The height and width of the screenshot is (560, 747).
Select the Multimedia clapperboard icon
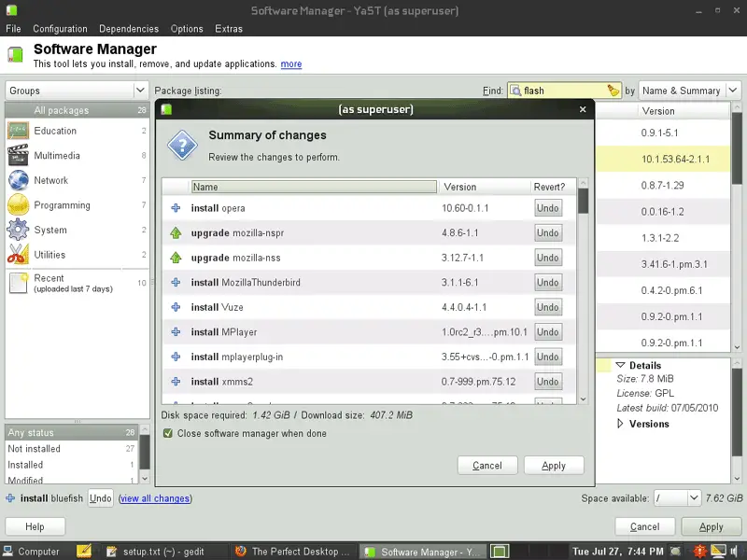click(18, 155)
